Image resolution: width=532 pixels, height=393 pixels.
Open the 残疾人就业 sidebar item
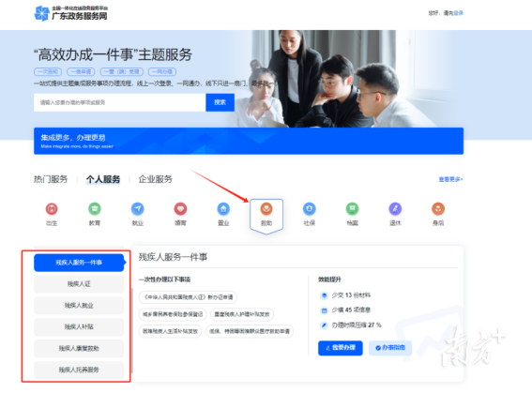click(79, 305)
